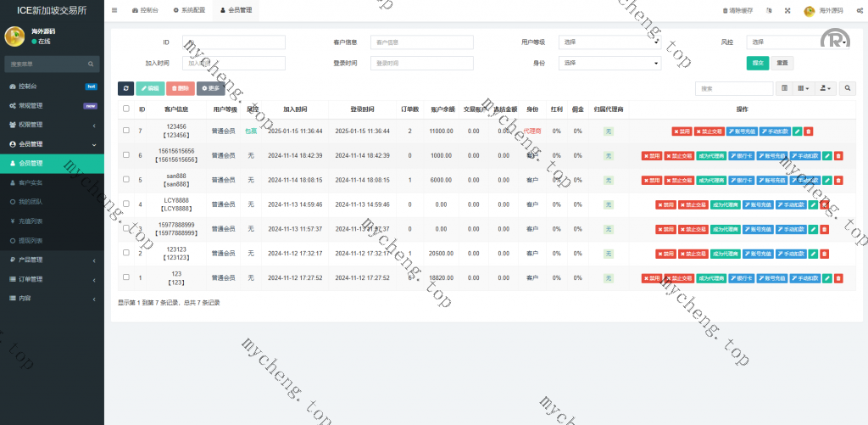868x425 pixels.
Task: Toggle the sidebar with the hamburger icon
Action: (114, 11)
